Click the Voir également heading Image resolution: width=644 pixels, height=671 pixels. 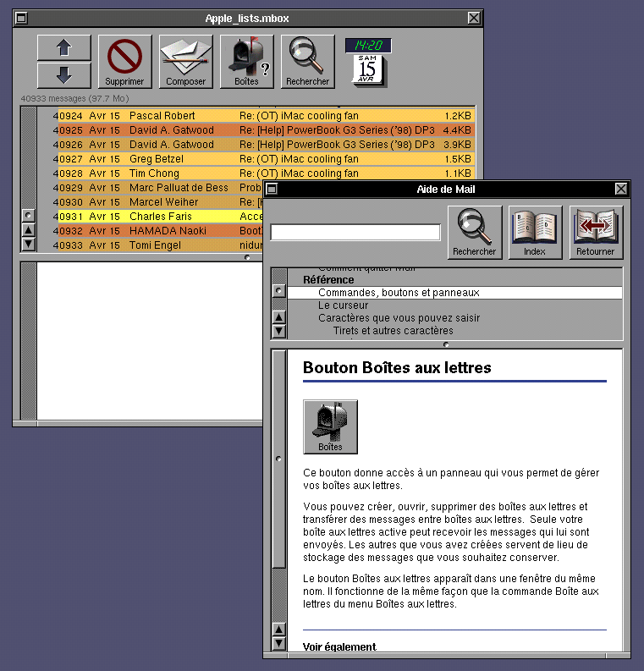339,646
